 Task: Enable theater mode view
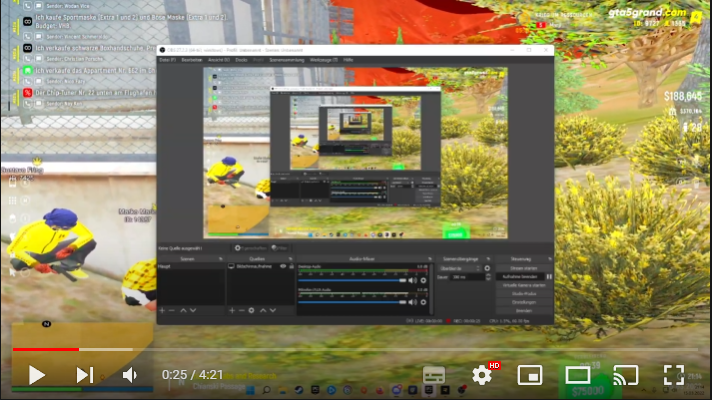click(x=578, y=375)
